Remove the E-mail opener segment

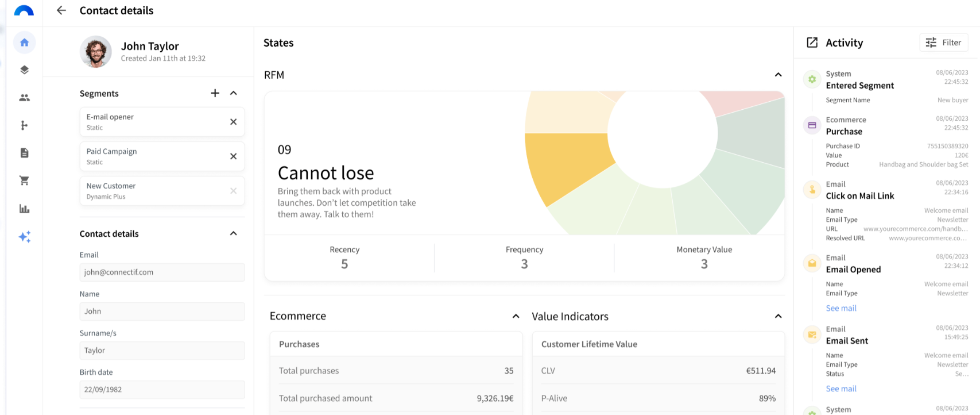pyautogui.click(x=233, y=122)
